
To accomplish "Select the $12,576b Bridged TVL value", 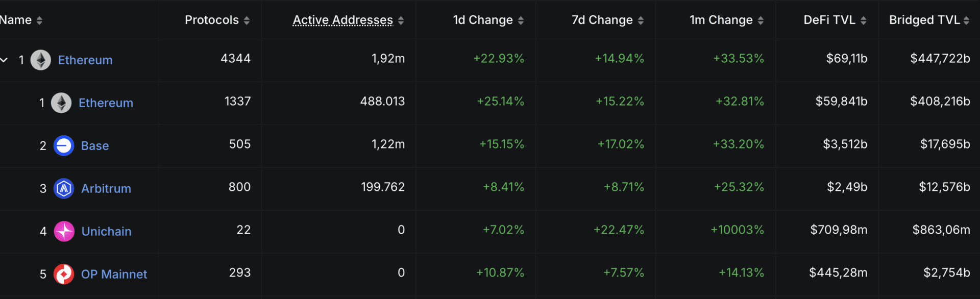I will (944, 187).
